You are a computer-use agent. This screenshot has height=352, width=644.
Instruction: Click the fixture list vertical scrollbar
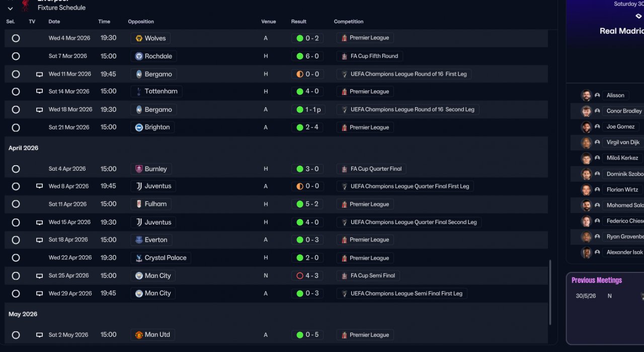pos(550,292)
